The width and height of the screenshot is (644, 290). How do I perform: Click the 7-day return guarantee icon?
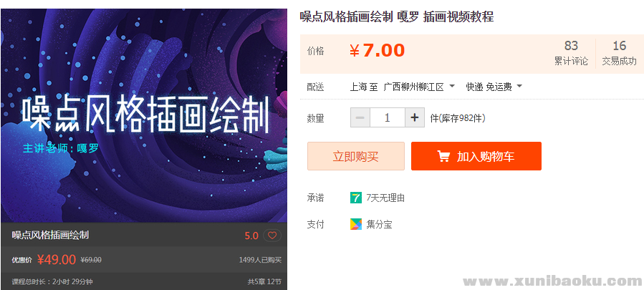(356, 198)
